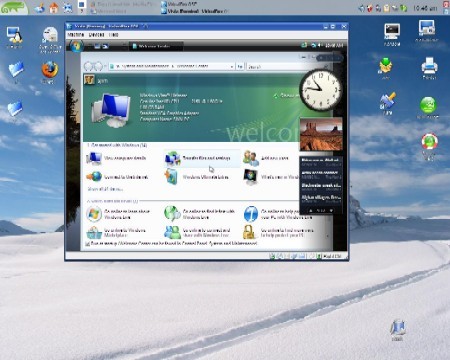This screenshot has height=360, width=450.
Task: Click the What's new in Windows Vista icon
Action: tap(251, 177)
